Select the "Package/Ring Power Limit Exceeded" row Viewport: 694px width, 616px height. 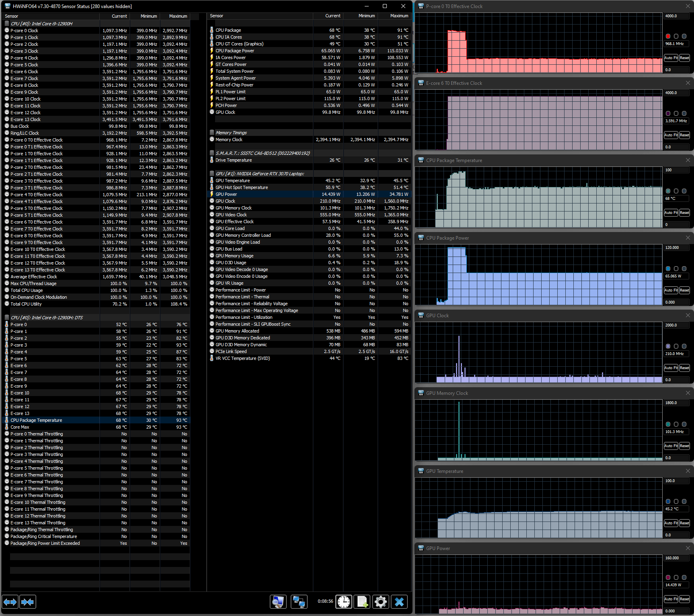97,543
